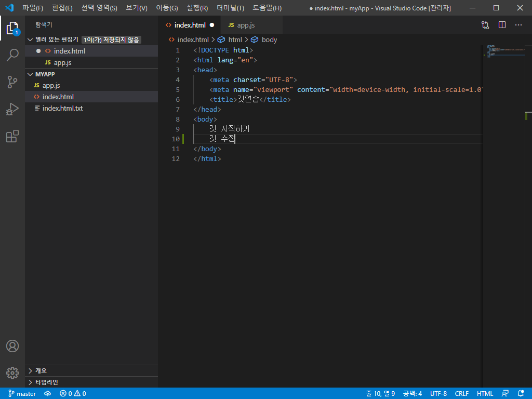Screen dimensions: 532x399
Task: Select language mode HTML in status bar
Action: point(485,394)
